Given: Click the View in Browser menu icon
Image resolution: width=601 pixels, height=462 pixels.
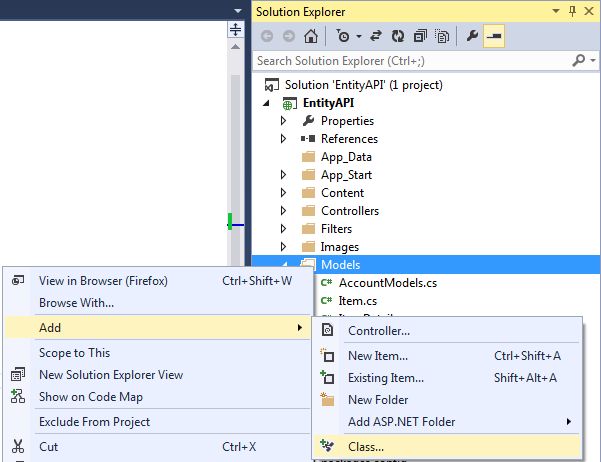Looking at the screenshot, I should [x=18, y=281].
